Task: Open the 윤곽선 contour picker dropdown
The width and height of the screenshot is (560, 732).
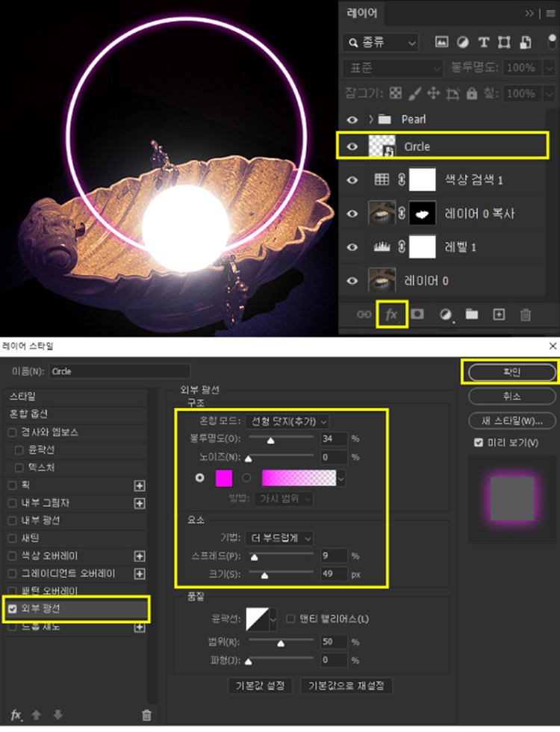Action: click(273, 619)
